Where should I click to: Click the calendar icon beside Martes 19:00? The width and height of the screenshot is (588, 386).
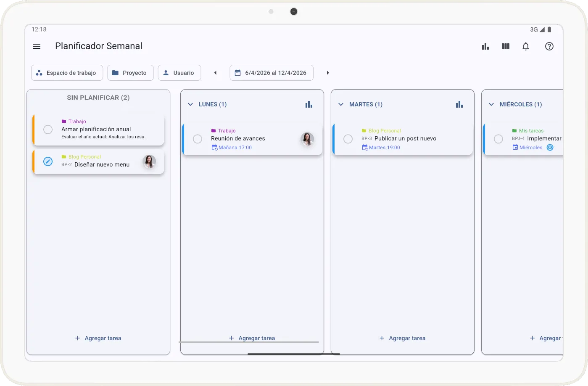[x=365, y=148]
